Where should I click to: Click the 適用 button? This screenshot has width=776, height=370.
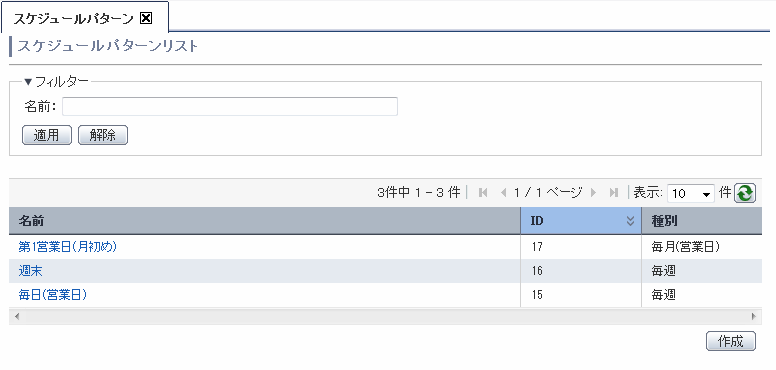click(47, 135)
